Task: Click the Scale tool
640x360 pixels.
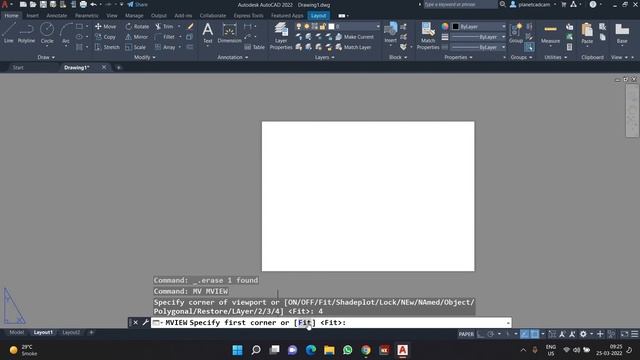Action: click(136, 47)
